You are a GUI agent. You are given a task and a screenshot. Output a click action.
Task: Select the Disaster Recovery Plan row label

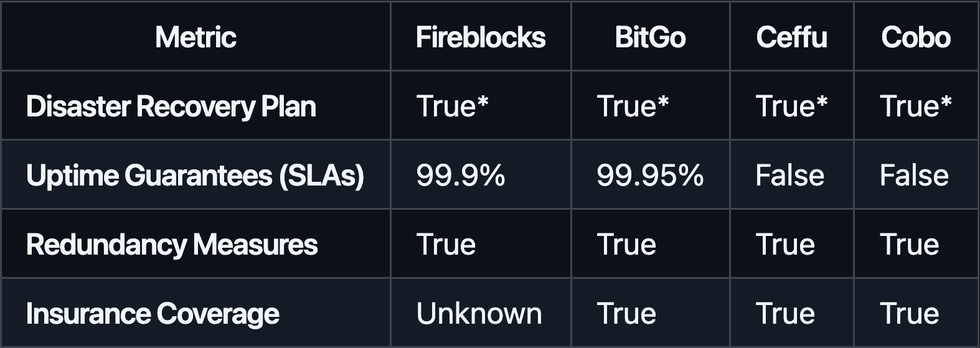[171, 106]
